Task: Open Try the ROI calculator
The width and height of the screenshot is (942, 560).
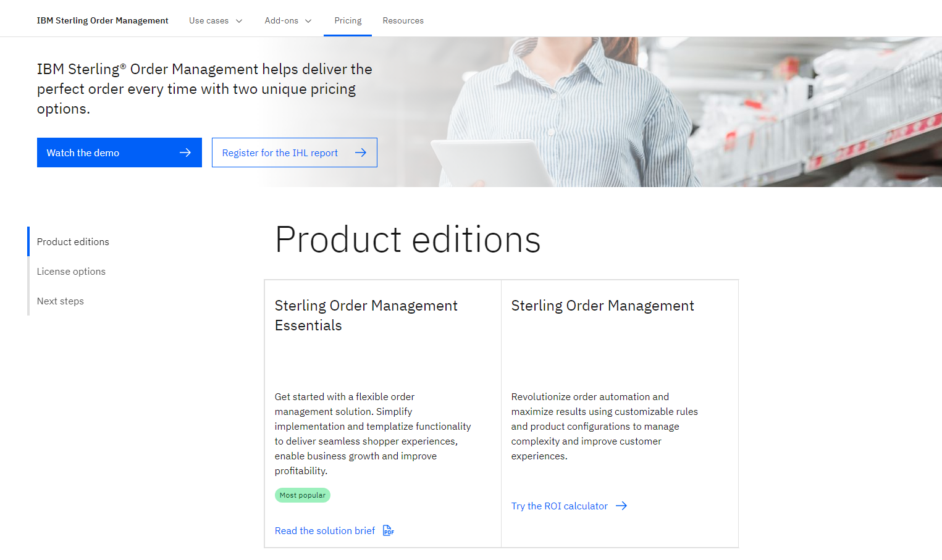Action: 558,506
